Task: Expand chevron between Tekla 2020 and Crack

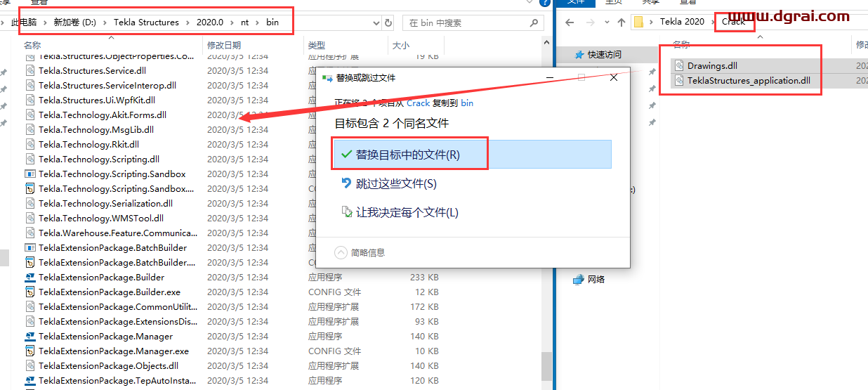Action: click(x=714, y=22)
